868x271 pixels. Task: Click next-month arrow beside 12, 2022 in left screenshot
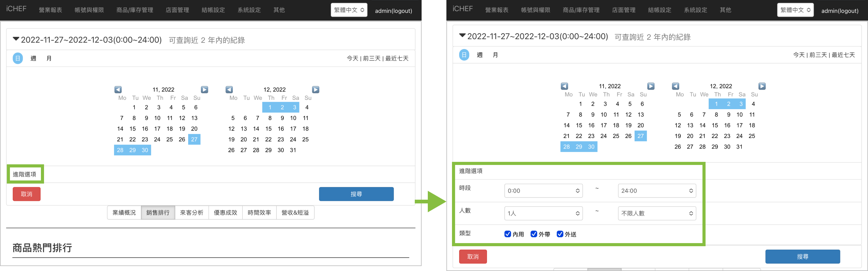click(316, 90)
